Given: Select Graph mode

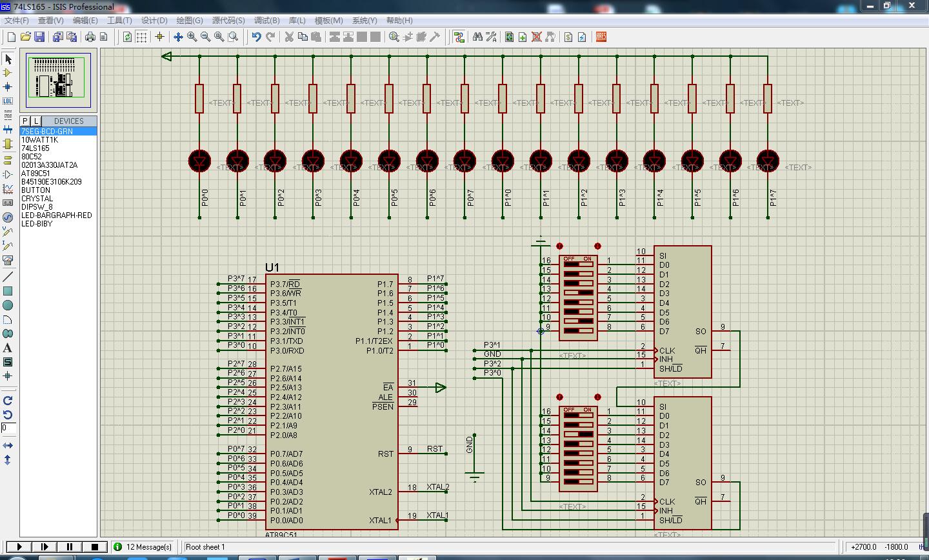Looking at the screenshot, I should [x=8, y=189].
